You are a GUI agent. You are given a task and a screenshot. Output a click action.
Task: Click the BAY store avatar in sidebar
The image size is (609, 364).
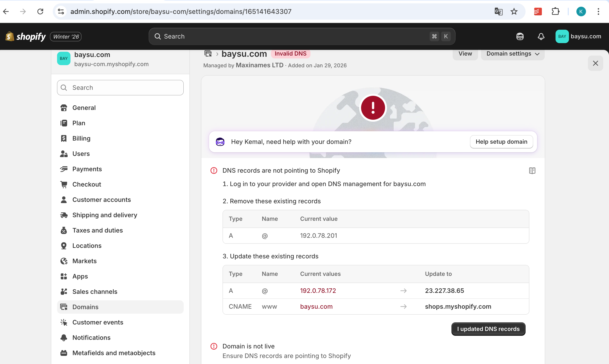point(64,59)
